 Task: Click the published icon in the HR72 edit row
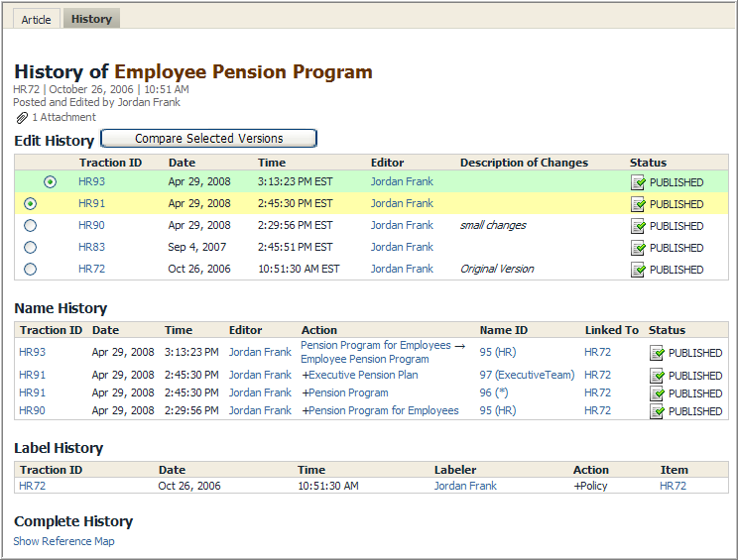click(639, 270)
